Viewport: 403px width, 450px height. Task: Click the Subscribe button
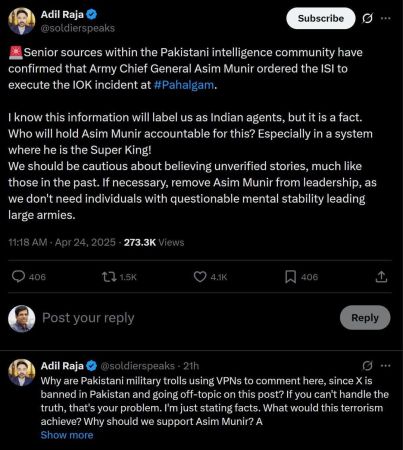point(321,18)
